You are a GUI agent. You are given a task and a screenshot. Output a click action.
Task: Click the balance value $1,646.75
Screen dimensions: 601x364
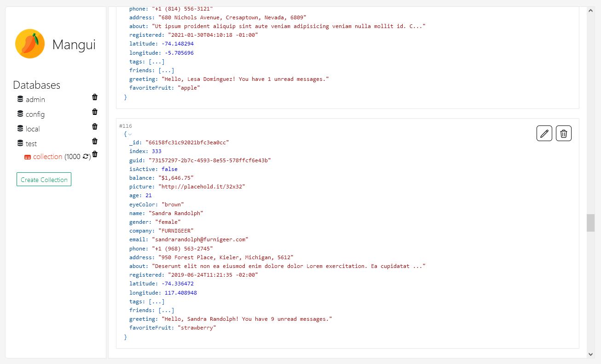click(x=176, y=177)
